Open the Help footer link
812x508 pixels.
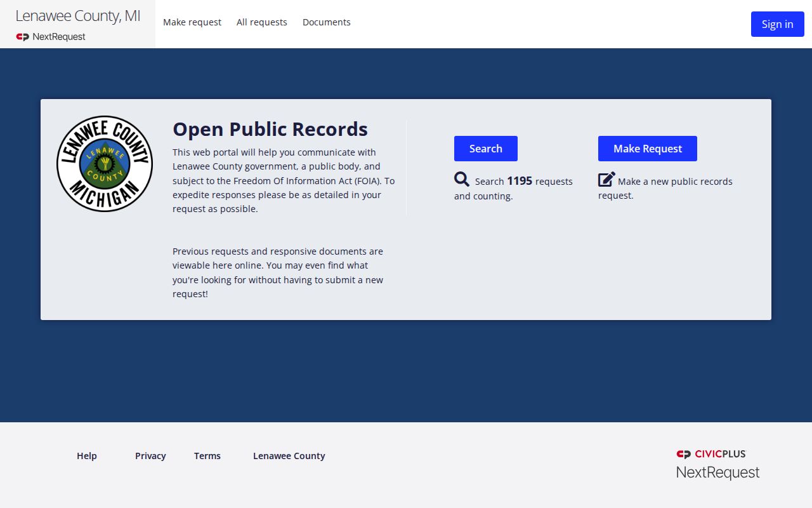[x=87, y=456]
